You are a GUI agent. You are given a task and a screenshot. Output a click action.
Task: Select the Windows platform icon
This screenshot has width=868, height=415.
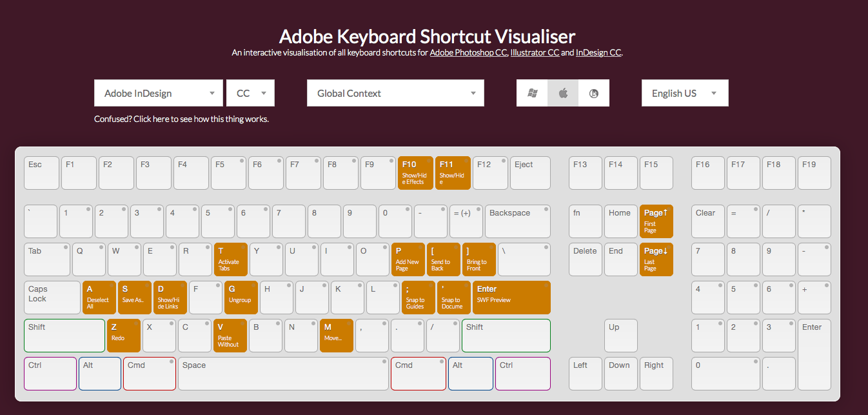pyautogui.click(x=532, y=93)
